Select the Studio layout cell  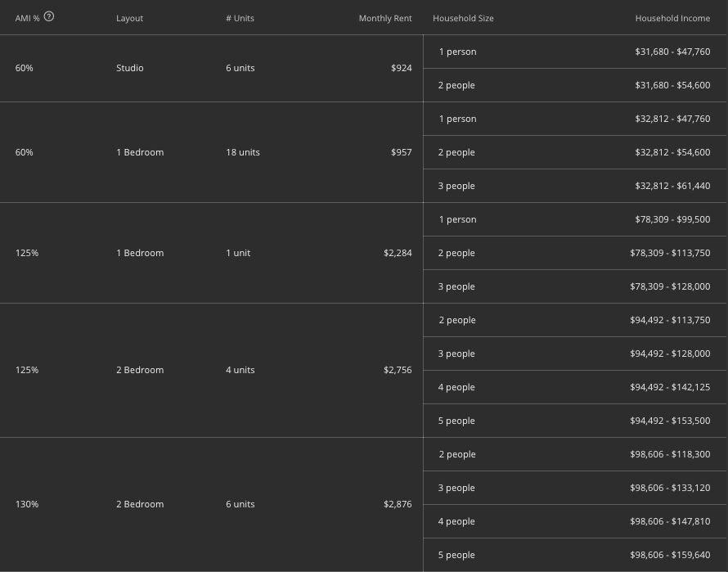coord(129,68)
